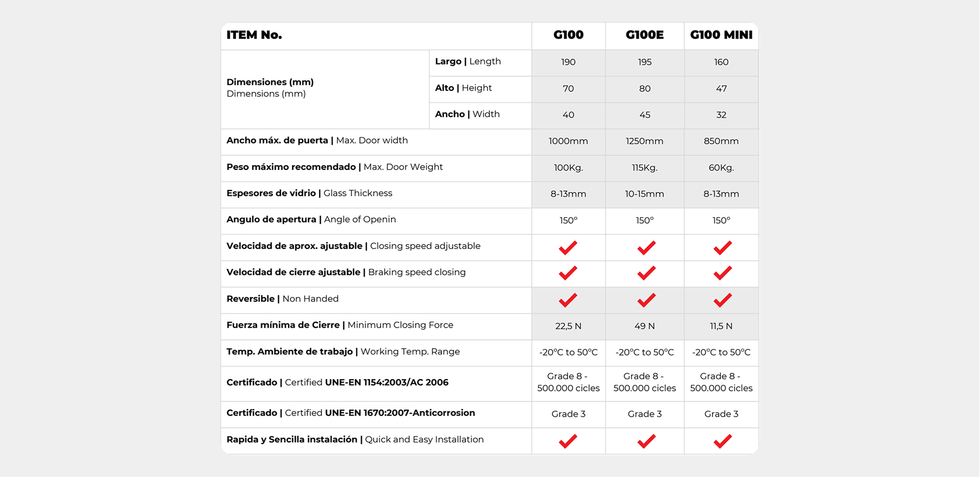Image resolution: width=980 pixels, height=477 pixels.
Task: Click the G100 MINI glass thickness 8-13mm
Action: (x=721, y=194)
